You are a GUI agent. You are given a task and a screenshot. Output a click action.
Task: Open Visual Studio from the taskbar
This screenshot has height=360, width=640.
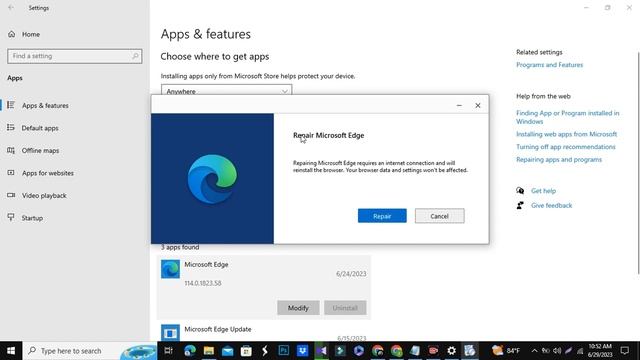321,351
